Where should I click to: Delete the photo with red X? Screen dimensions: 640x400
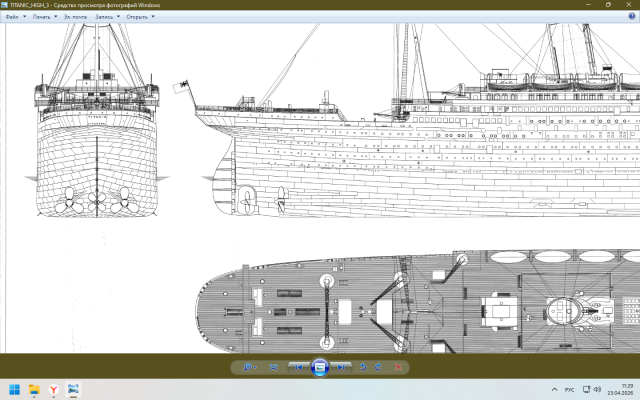[398, 367]
